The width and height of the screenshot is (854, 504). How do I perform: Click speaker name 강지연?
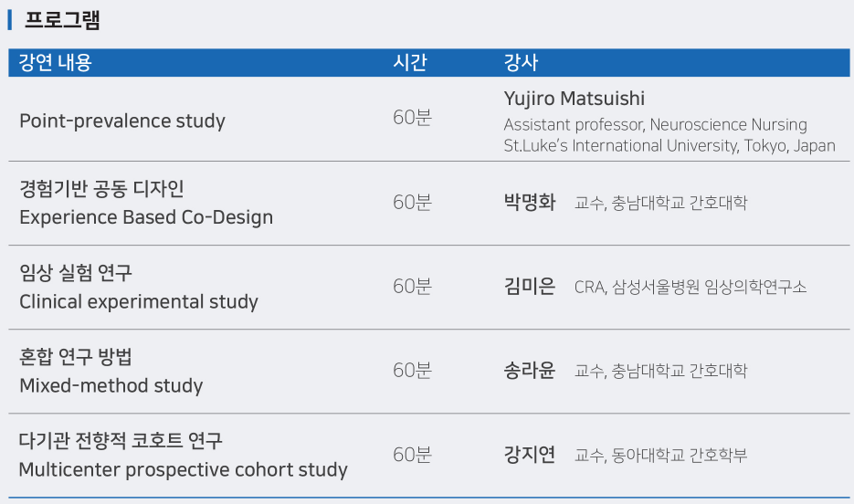[529, 455]
